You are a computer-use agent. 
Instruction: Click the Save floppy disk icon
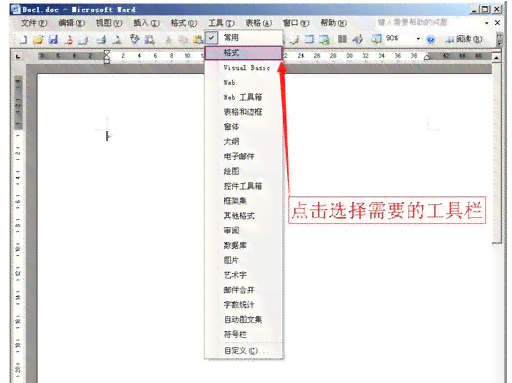[53, 40]
